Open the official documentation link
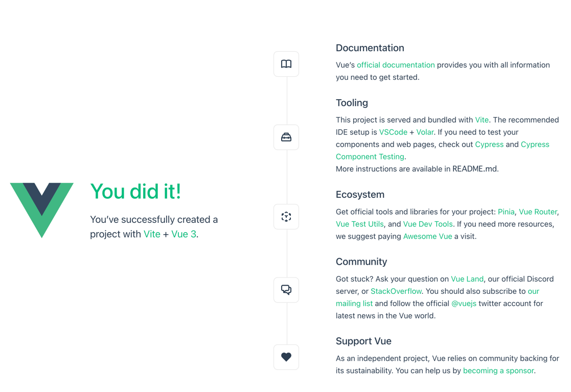The image size is (571, 392). click(x=396, y=65)
